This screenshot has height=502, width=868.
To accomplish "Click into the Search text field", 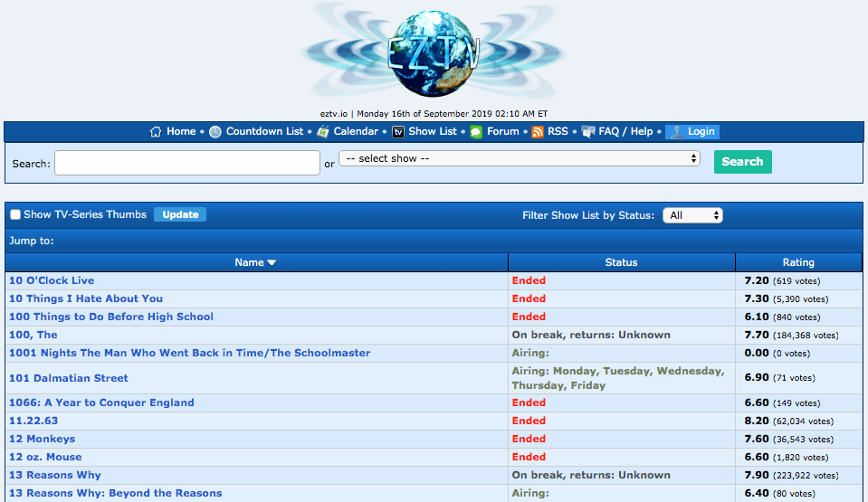I will (x=186, y=163).
